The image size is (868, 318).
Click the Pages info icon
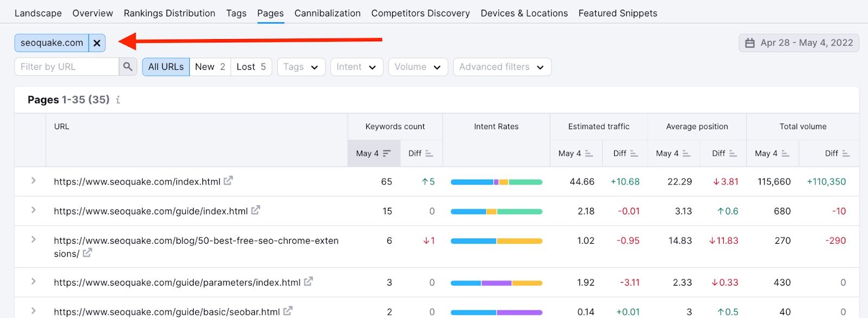[118, 100]
